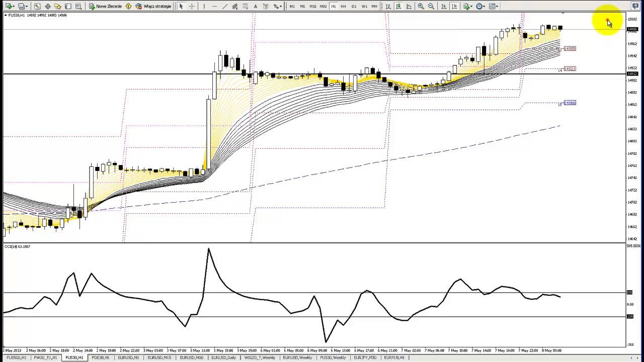The image size is (644, 362).
Task: Switch timeframe to M15
Action: (x=313, y=6)
